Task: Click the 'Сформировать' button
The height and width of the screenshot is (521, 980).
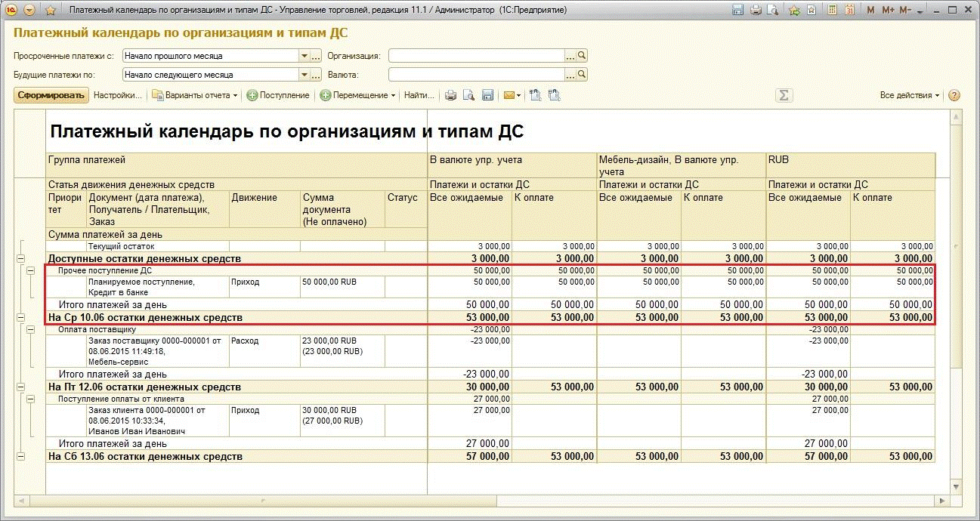Action: 51,95
